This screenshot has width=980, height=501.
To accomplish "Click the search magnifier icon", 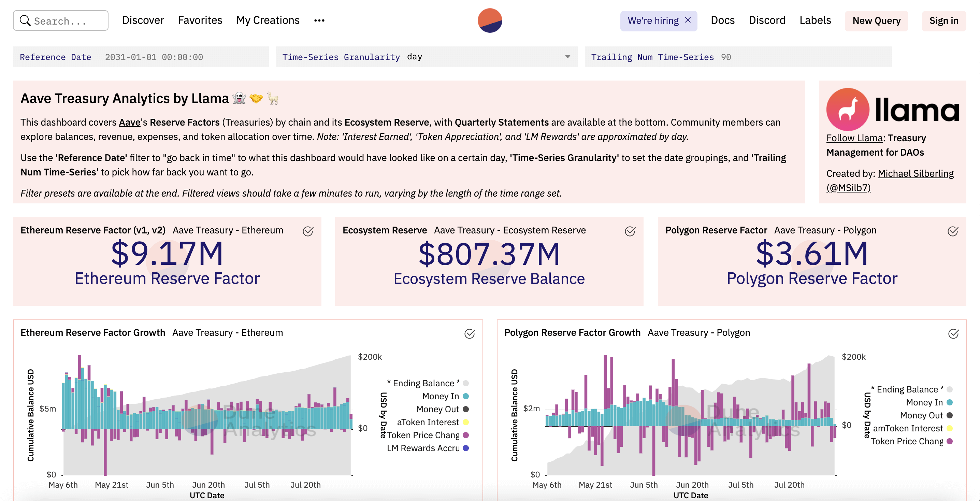I will point(25,20).
